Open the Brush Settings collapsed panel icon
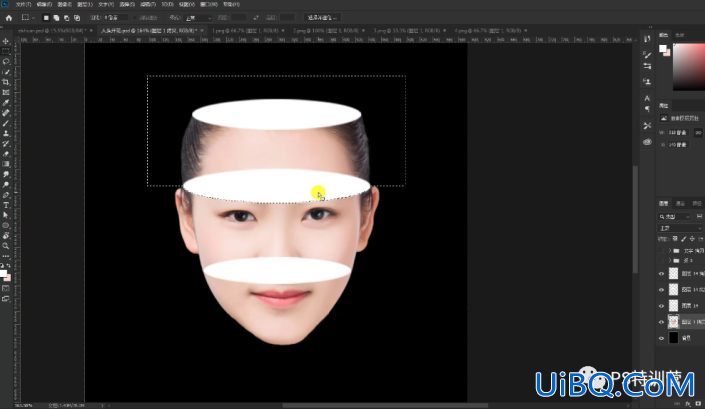Screen dimensions: 705x409 tap(647, 55)
